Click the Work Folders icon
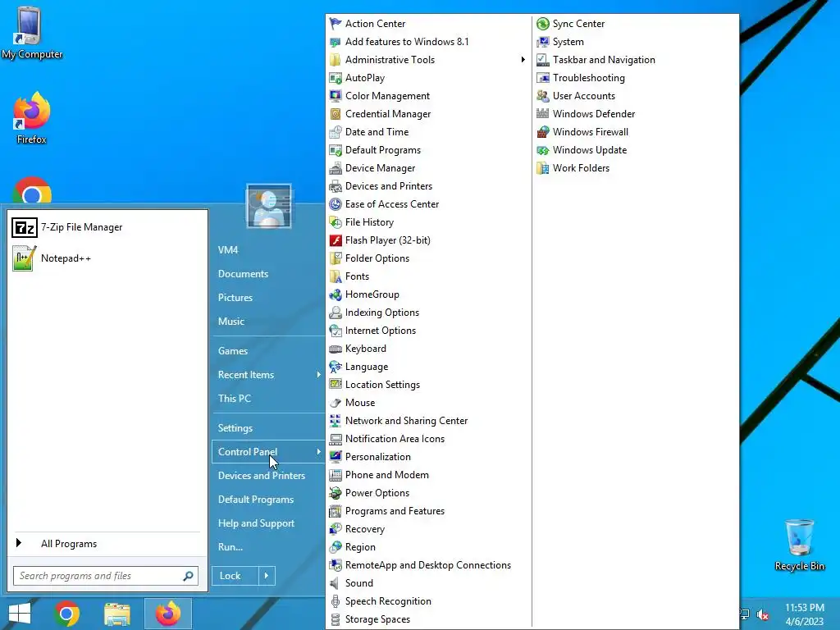840x630 pixels. click(543, 168)
